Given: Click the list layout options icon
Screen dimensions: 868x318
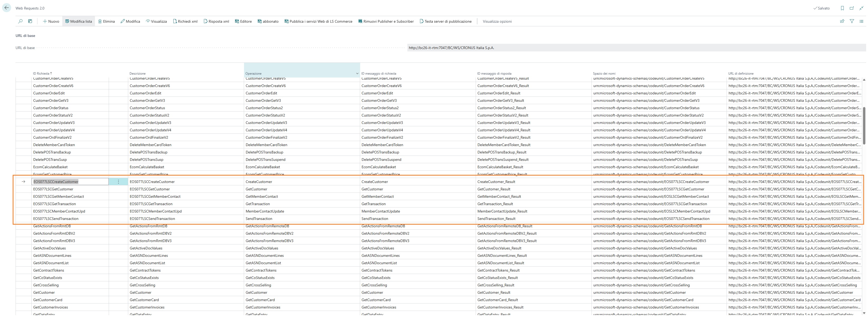Looking at the screenshot, I should (861, 21).
